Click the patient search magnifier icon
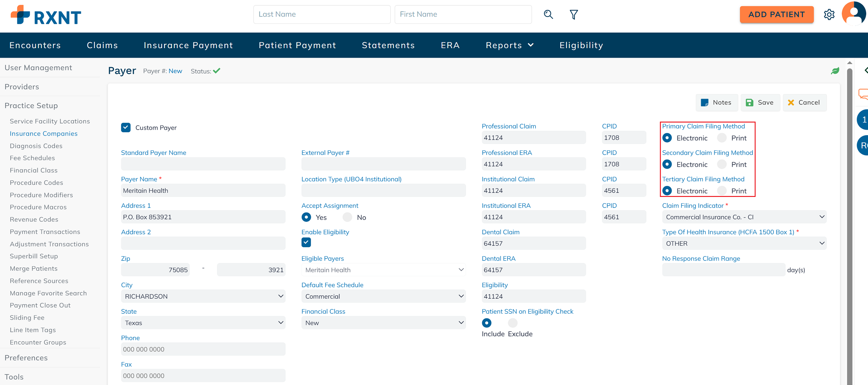 [548, 14]
